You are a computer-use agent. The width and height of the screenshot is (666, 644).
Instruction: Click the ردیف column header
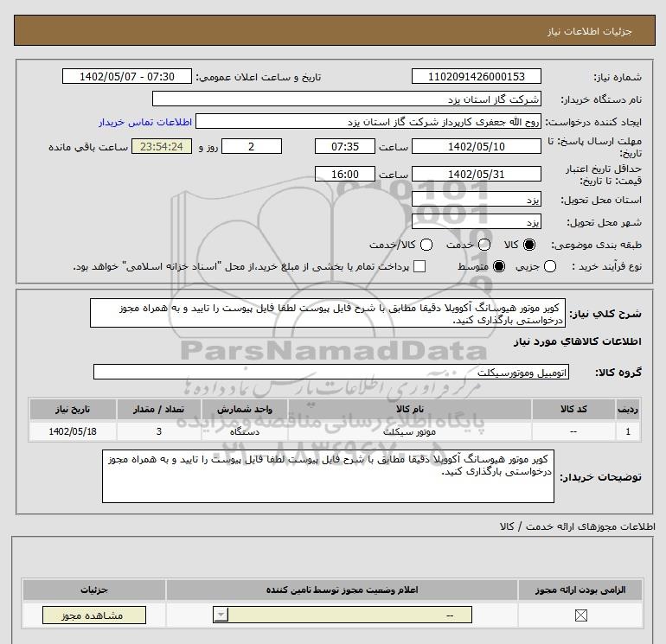click(628, 409)
